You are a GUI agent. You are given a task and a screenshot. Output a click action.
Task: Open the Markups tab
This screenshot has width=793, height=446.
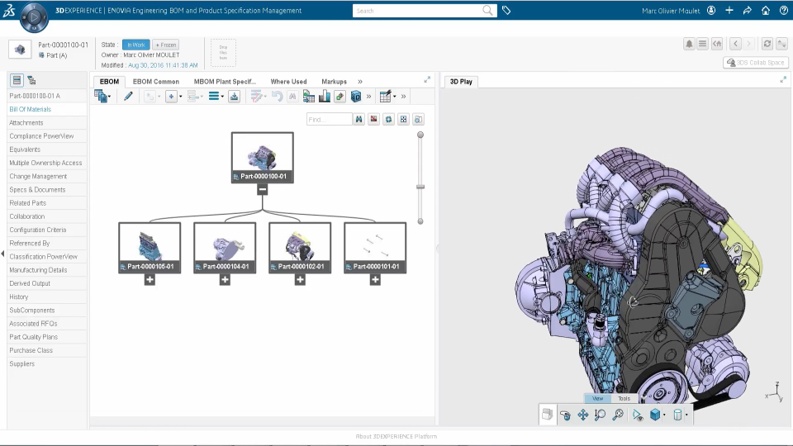click(x=334, y=81)
